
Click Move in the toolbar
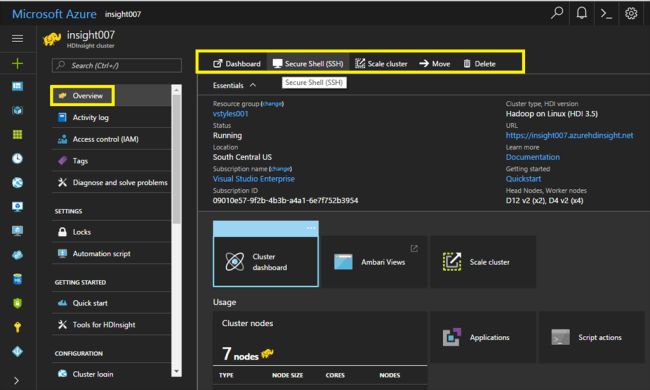click(x=434, y=64)
